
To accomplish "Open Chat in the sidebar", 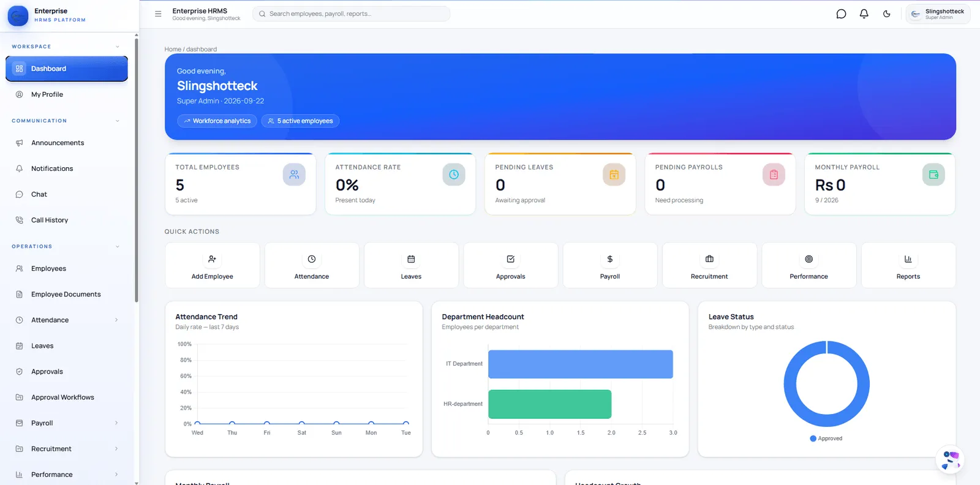I will coord(67,194).
